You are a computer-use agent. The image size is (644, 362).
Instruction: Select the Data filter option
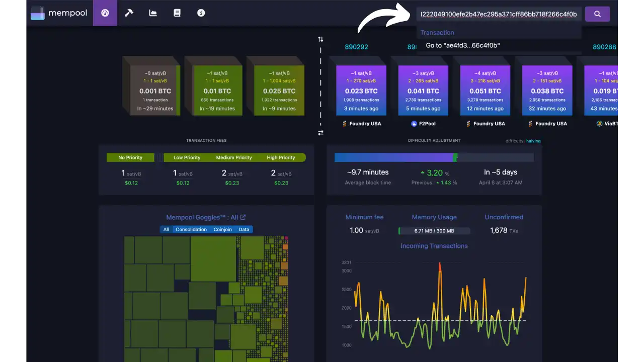point(244,229)
